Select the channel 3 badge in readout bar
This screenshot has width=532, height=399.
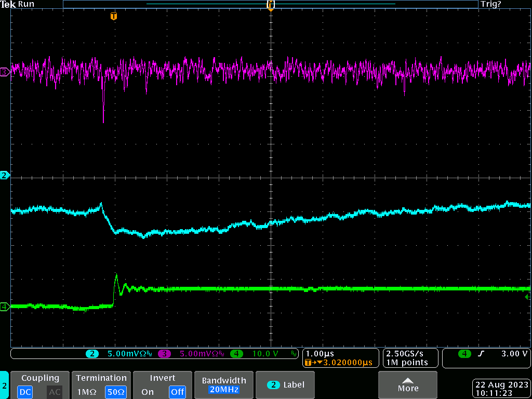[164, 354]
